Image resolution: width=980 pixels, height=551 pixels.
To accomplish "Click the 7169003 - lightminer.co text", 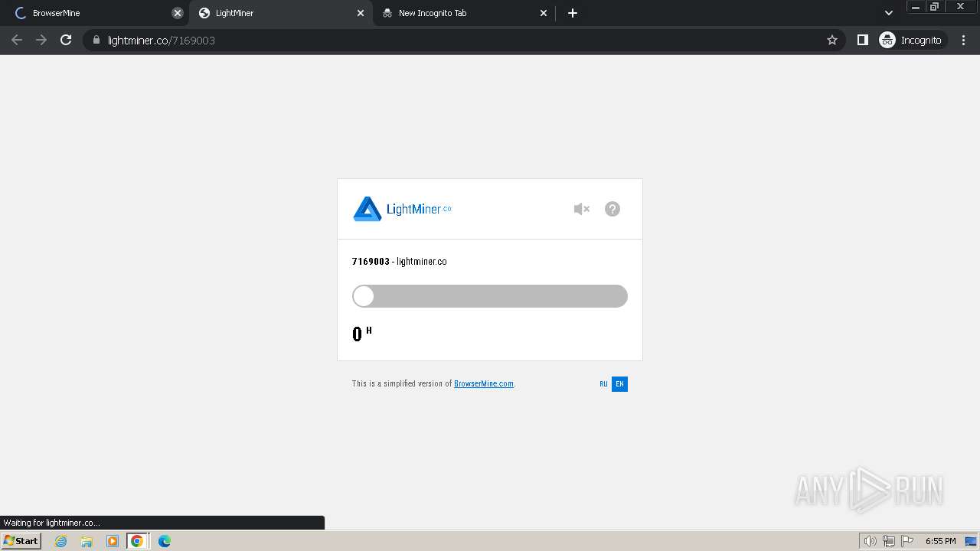I will 400,262.
